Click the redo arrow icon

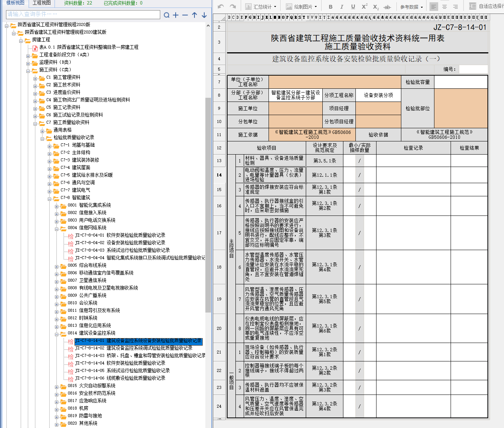pos(233,6)
